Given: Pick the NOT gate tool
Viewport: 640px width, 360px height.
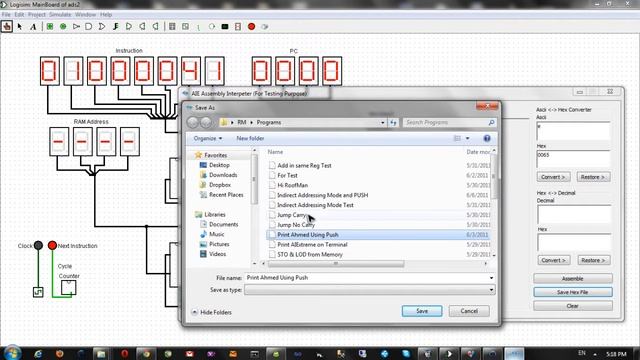Looking at the screenshot, I should click(x=76, y=27).
